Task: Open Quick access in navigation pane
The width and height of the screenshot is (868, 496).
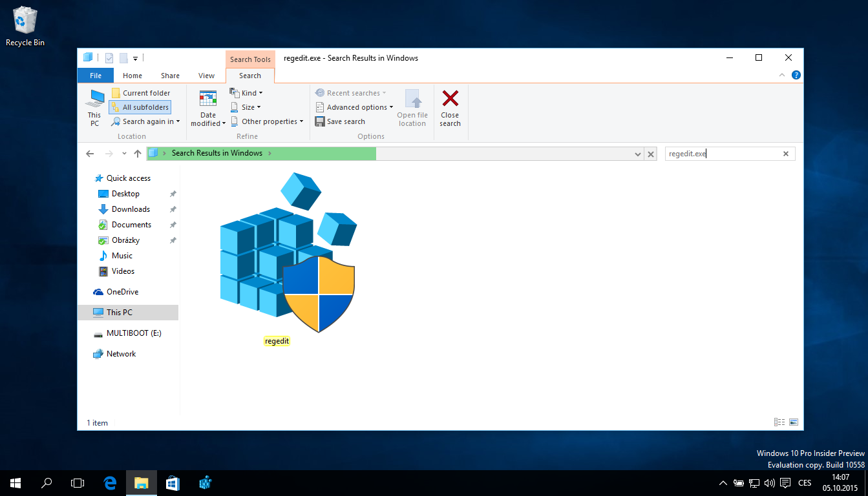Action: click(x=128, y=178)
